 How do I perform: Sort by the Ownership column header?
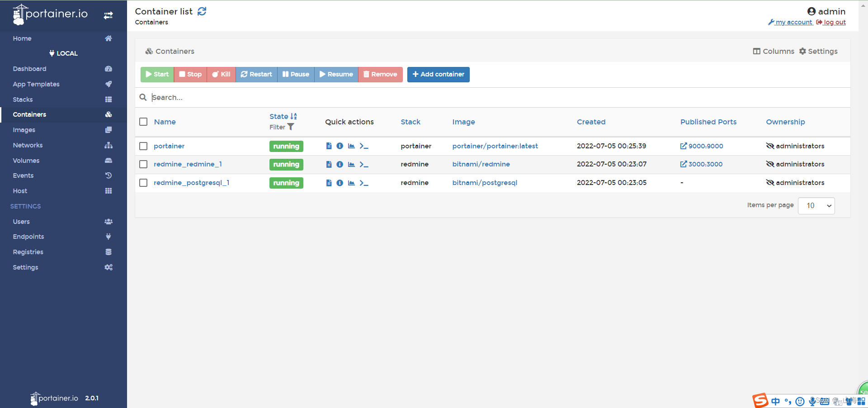click(785, 122)
